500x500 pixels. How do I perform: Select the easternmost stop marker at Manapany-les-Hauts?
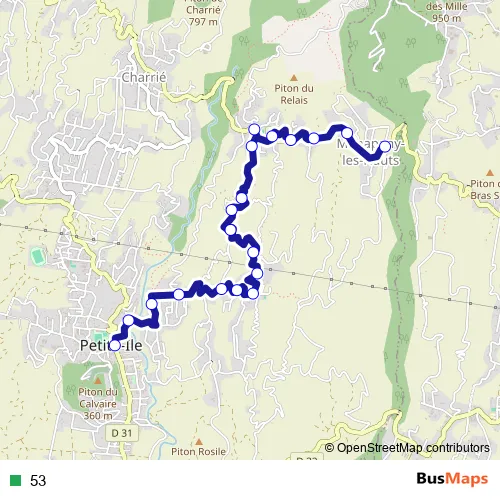click(x=385, y=146)
